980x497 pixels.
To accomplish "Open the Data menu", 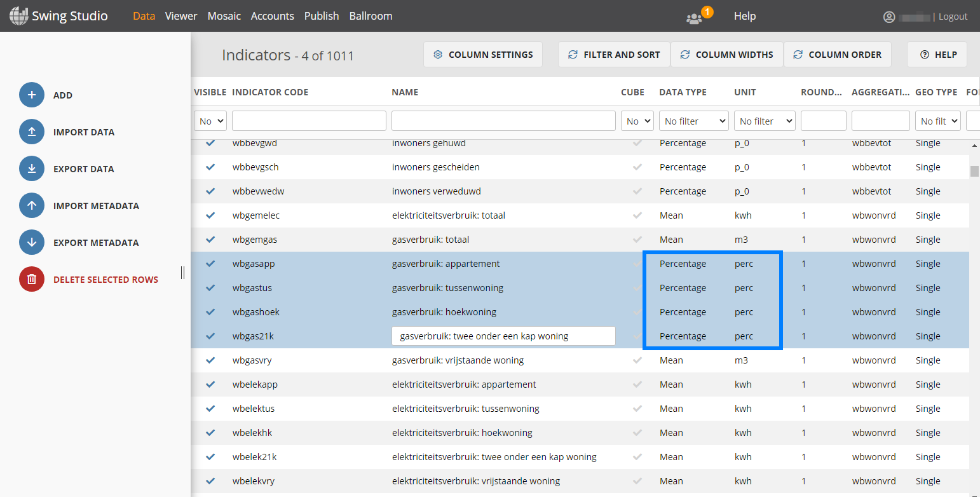I will 144,16.
